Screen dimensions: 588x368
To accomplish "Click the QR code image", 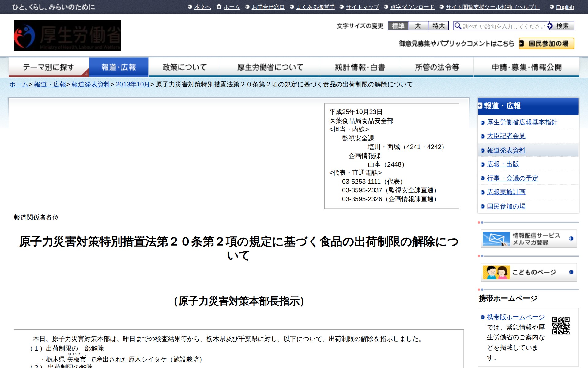I will [560, 325].
